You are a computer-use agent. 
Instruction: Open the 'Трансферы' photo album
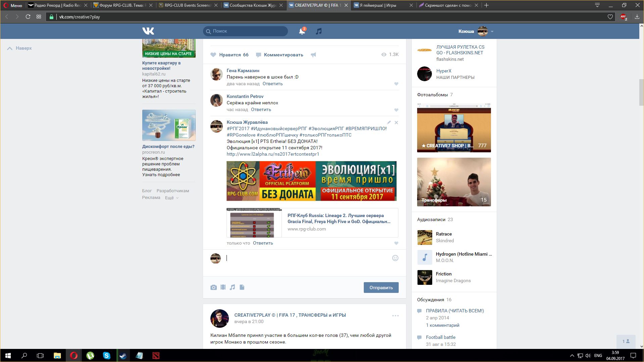click(454, 182)
